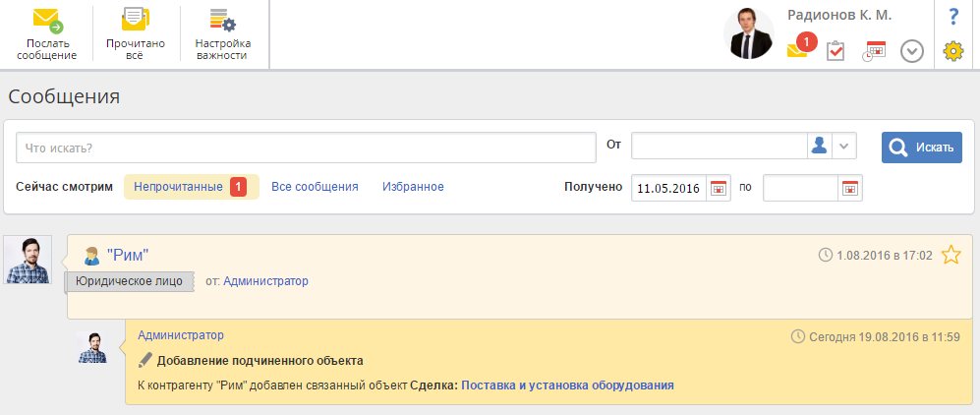The height and width of the screenshot is (415, 980).
Task: Click the Что искать search field
Action: [x=306, y=148]
